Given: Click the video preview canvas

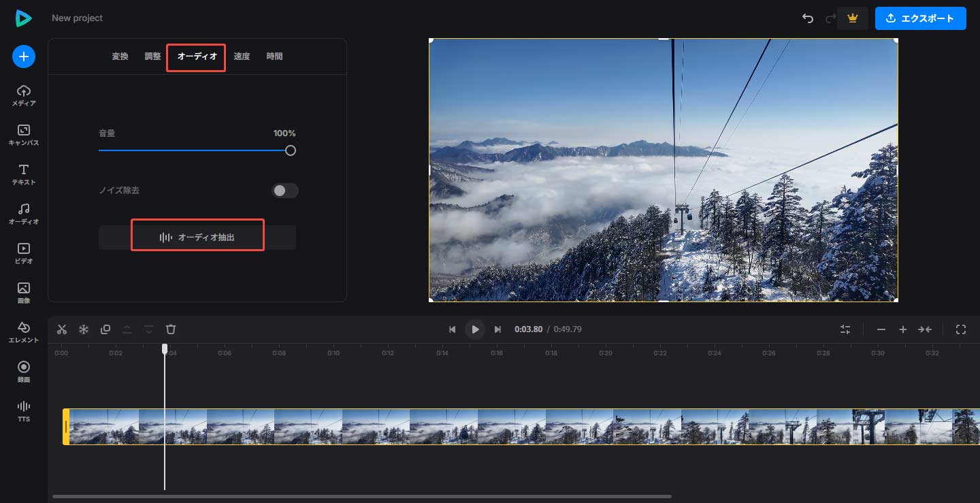Looking at the screenshot, I should coord(664,170).
